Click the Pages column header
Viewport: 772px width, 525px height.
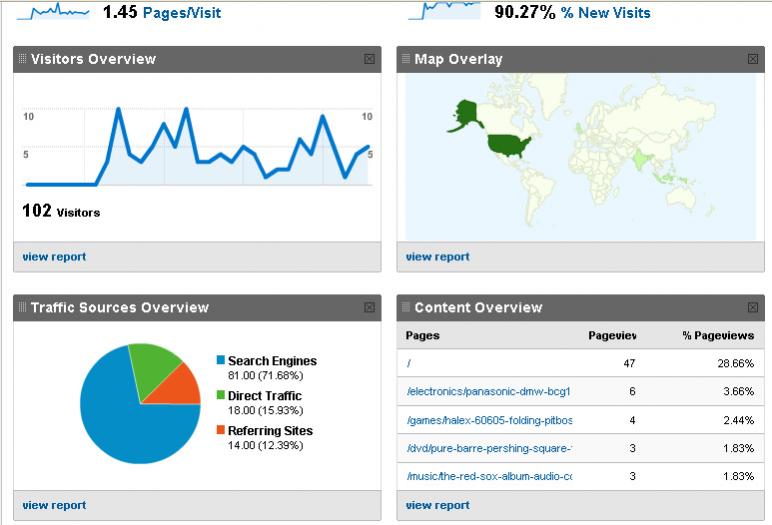pos(422,336)
